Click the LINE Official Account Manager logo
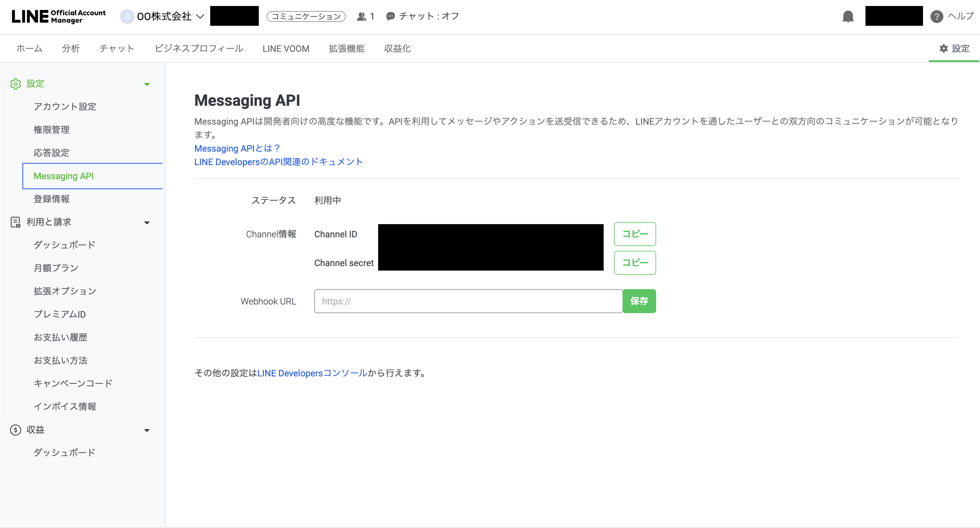This screenshot has height=528, width=980. pyautogui.click(x=58, y=16)
